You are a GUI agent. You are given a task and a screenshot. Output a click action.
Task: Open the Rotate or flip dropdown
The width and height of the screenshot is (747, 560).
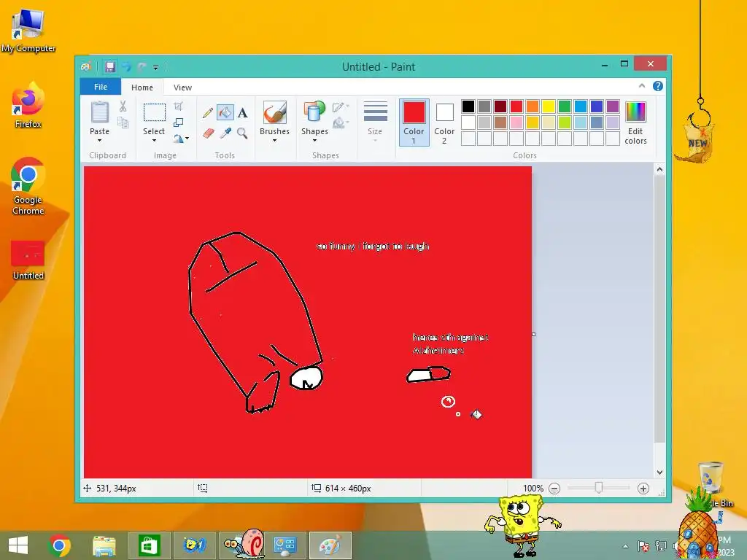coord(181,139)
